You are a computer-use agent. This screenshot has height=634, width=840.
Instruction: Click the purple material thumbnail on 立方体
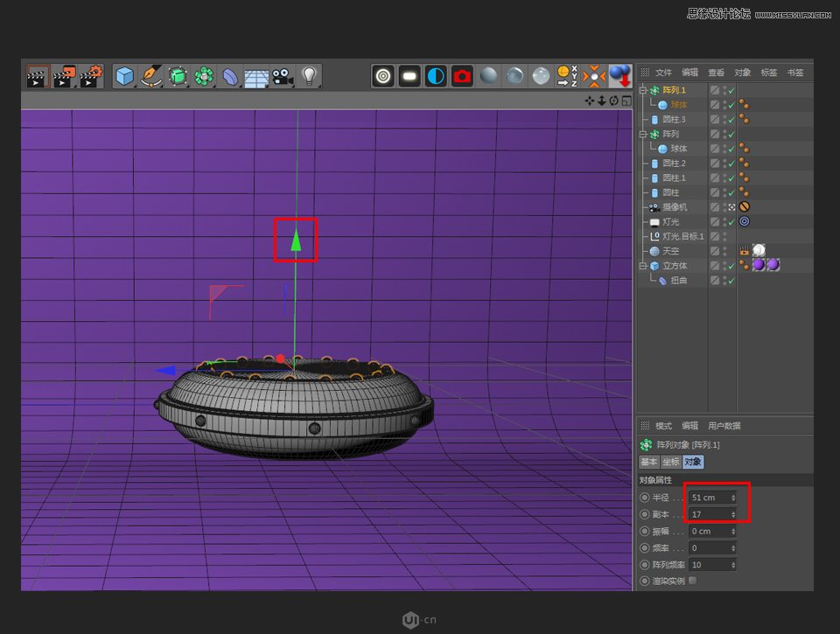tap(758, 265)
